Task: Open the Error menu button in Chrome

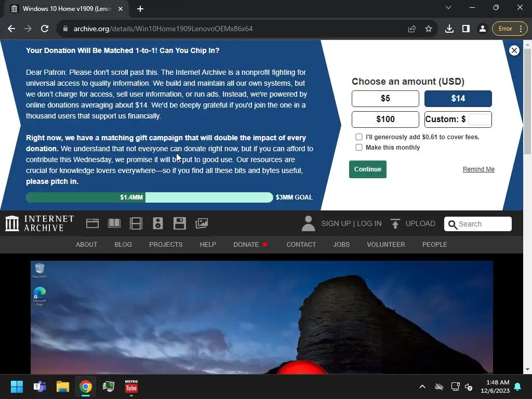Action: (x=510, y=29)
